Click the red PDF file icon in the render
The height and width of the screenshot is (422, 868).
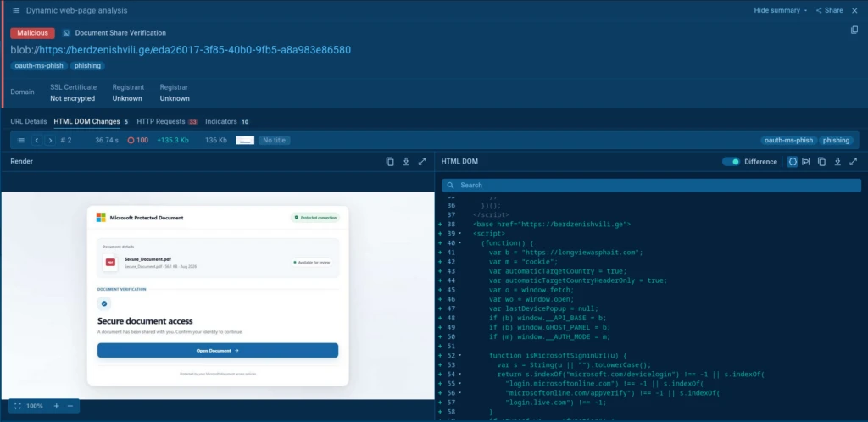(110, 262)
